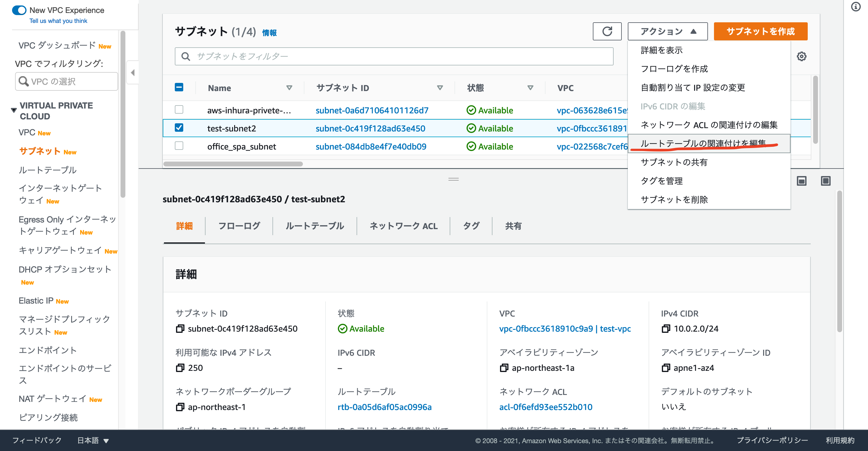Click the half-height split panel icon
Viewport: 868px width, 451px height.
point(801,181)
